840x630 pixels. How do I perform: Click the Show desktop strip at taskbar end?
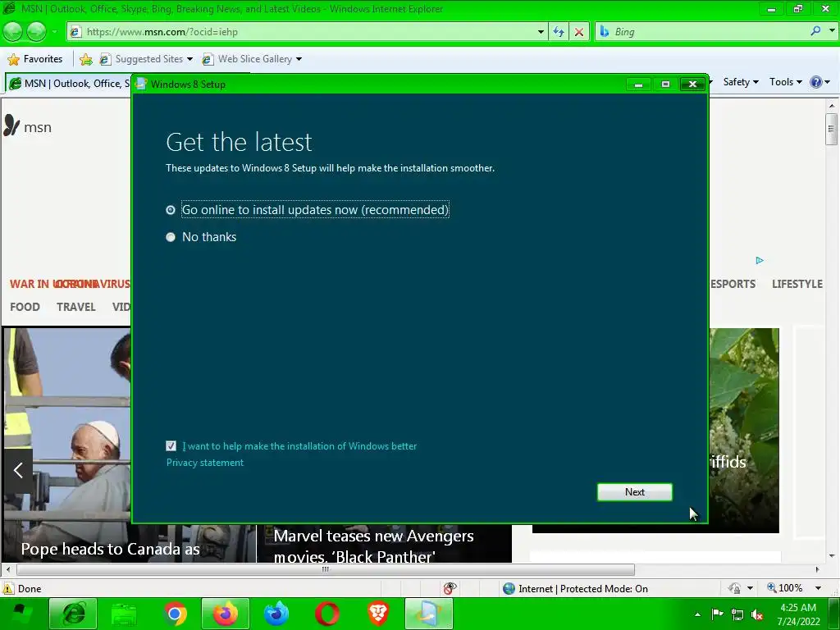835,614
